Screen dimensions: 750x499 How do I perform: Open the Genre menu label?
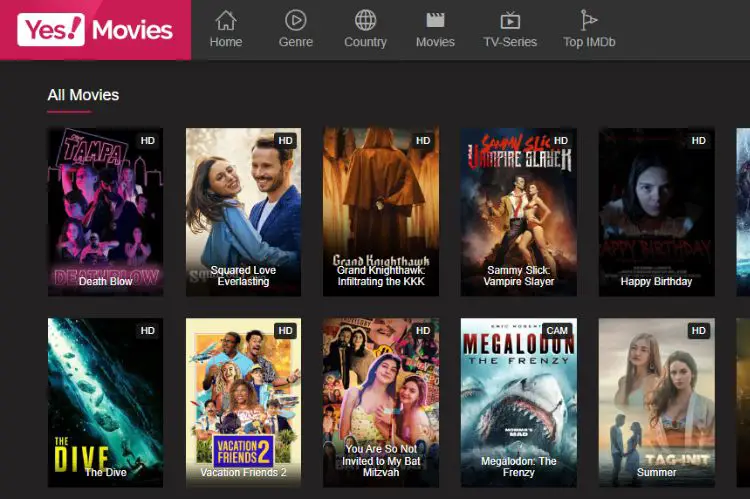point(296,42)
